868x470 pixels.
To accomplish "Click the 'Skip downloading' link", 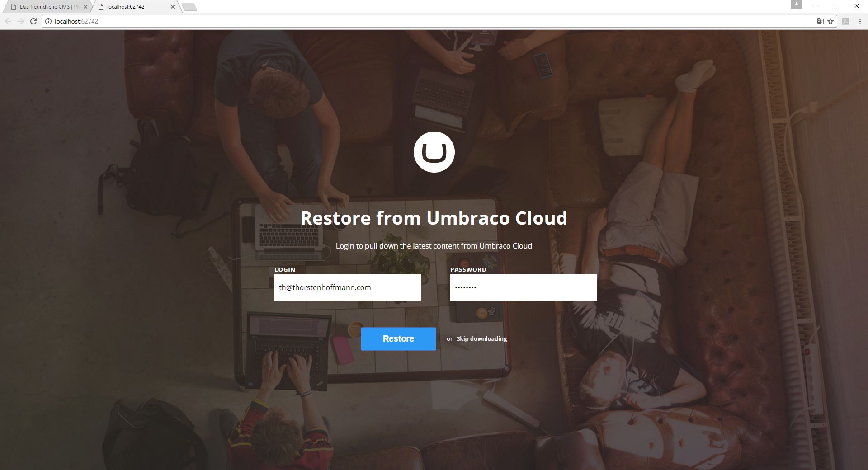I will (481, 338).
